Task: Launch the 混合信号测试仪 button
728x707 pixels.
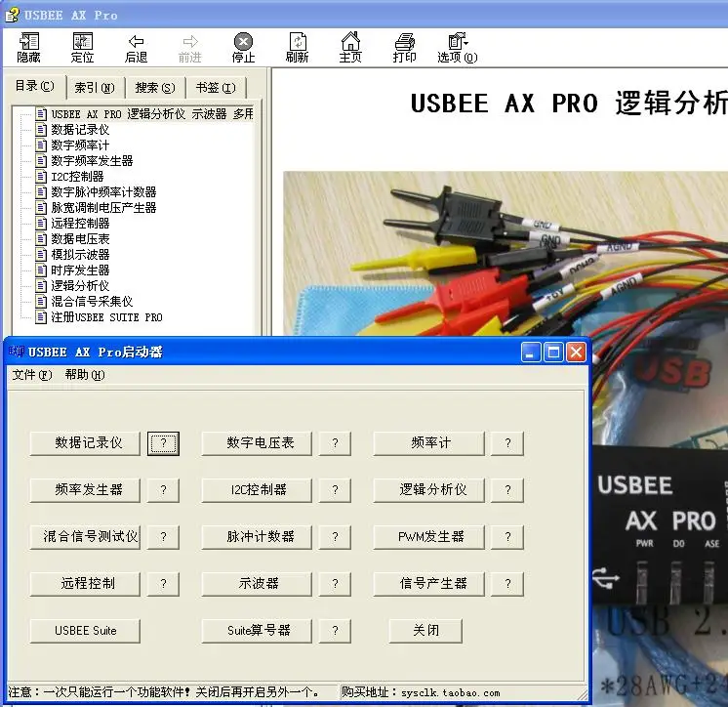Action: 85,537
